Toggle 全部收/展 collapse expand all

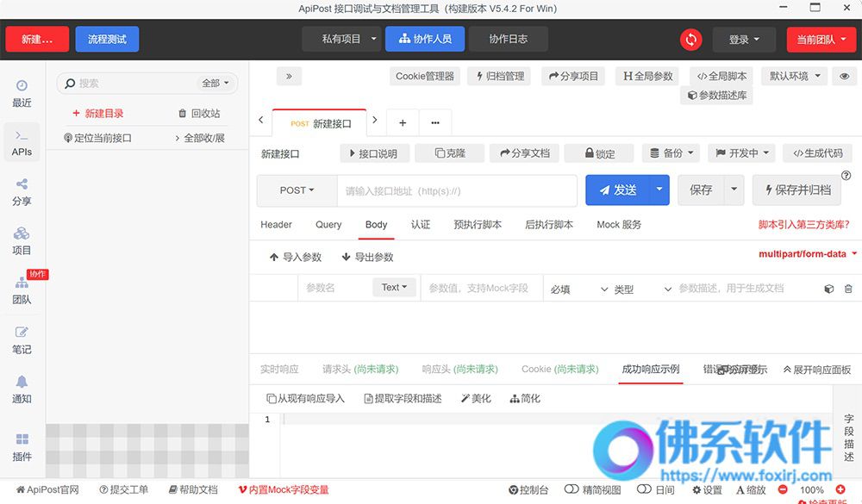[x=200, y=138]
